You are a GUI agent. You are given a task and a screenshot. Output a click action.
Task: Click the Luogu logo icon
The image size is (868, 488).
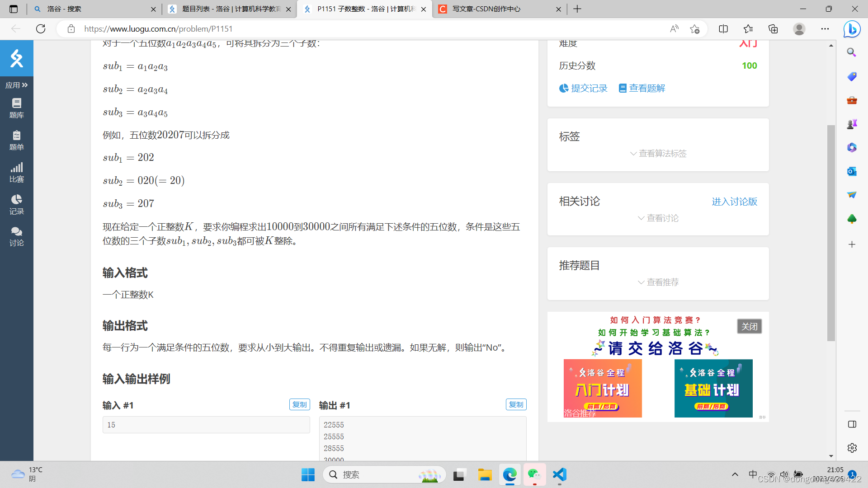click(x=17, y=58)
